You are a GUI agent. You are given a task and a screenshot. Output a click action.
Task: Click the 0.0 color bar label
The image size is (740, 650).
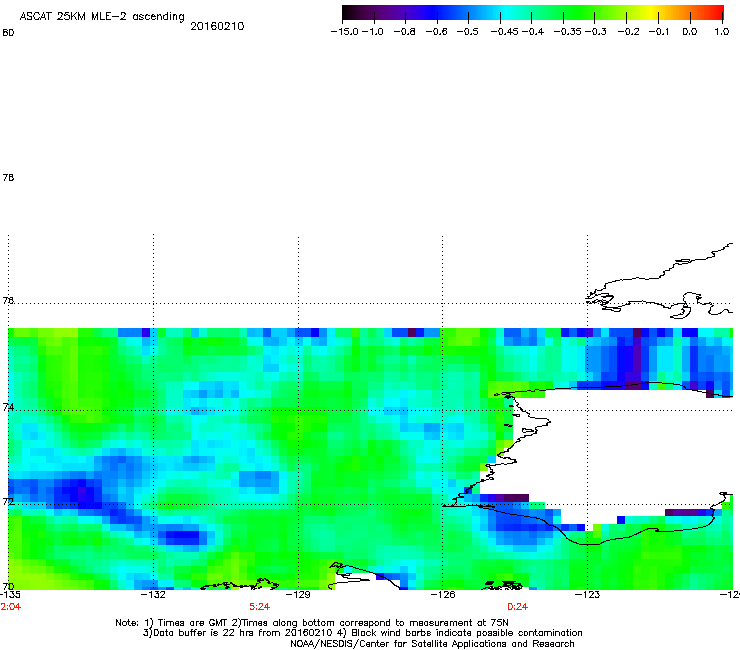coord(690,32)
